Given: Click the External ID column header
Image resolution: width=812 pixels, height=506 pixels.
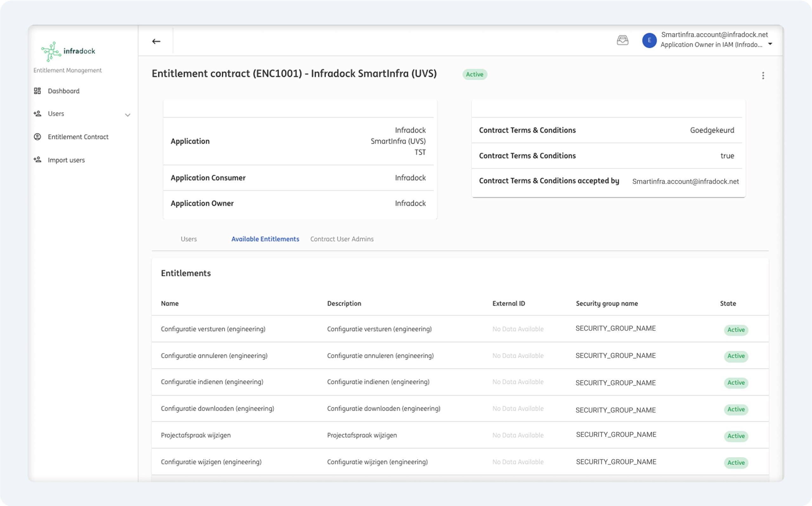Looking at the screenshot, I should point(508,303).
